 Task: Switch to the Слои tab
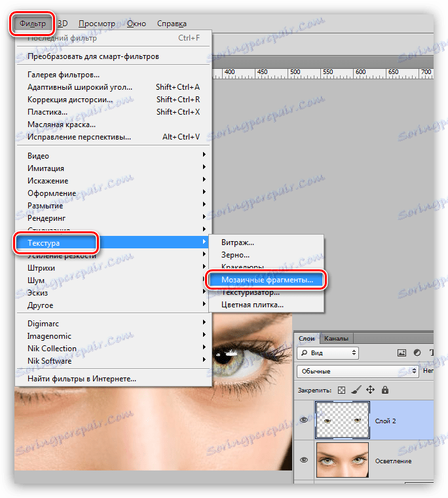click(307, 339)
